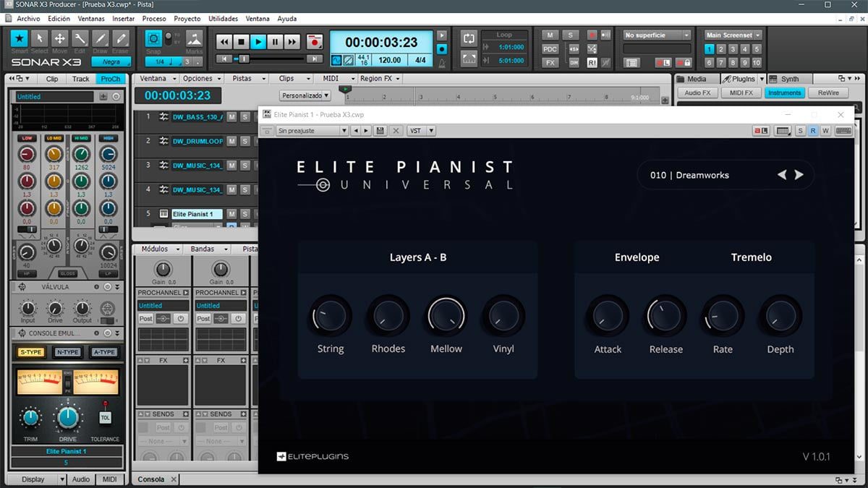Toggle global Mute M button in Mix module
The image size is (868, 488).
click(x=550, y=35)
